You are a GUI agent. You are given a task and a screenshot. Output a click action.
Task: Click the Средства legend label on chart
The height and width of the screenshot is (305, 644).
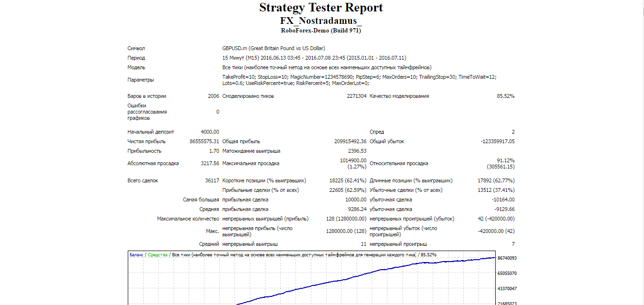click(158, 255)
